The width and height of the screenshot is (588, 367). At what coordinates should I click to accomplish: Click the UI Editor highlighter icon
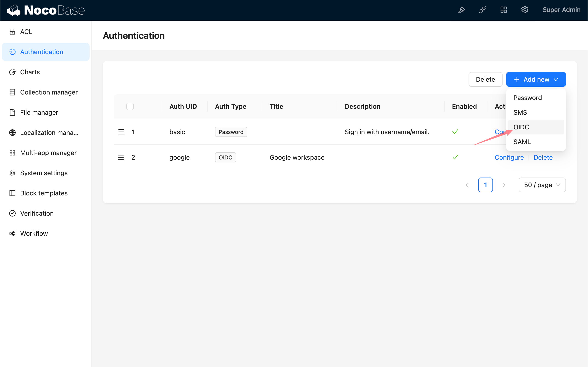[x=461, y=10]
